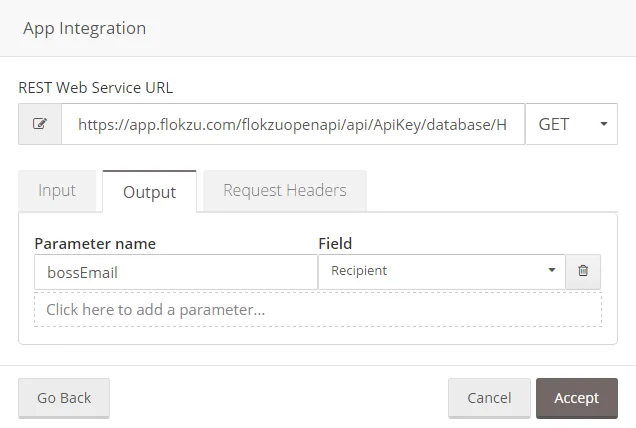Confirm with the Accept button

tap(577, 398)
